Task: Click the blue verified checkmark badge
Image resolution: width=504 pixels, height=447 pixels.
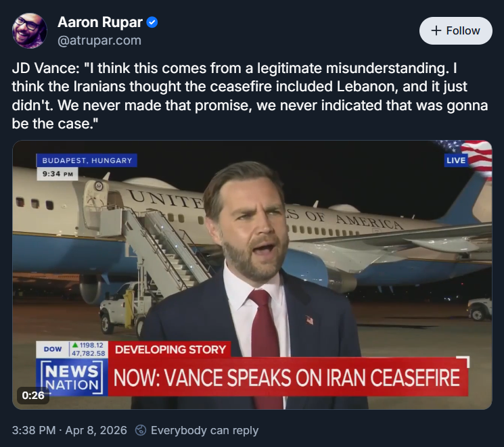Action: 152,22
